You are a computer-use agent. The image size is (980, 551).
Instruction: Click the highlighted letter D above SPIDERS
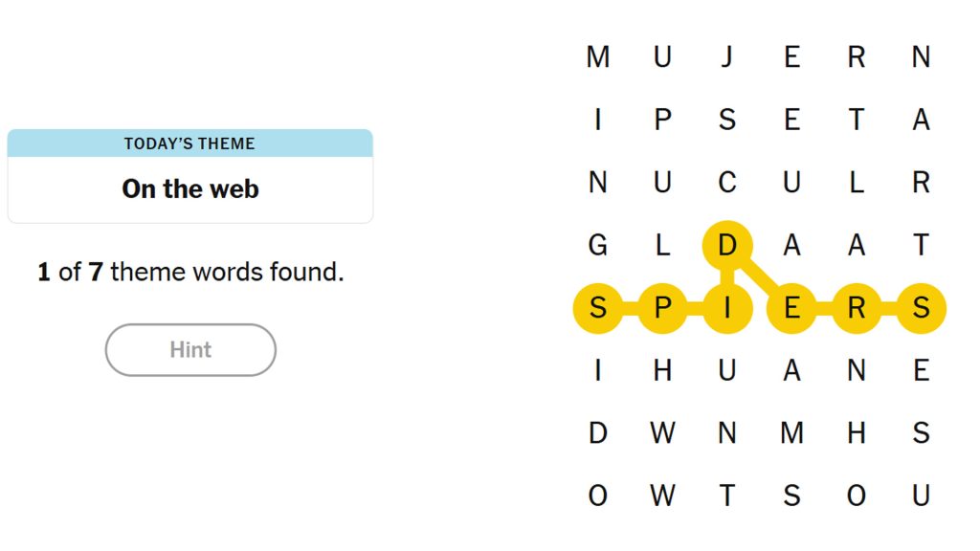coord(727,246)
